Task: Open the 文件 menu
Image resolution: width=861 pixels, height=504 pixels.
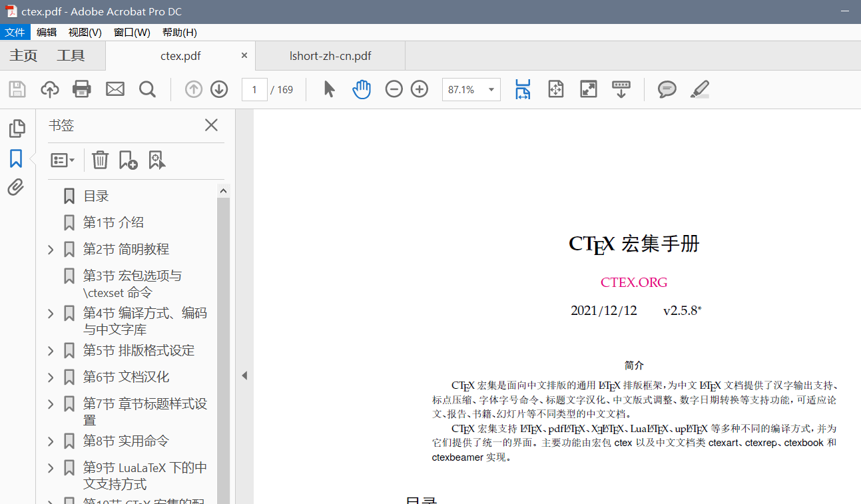Action: [15, 32]
